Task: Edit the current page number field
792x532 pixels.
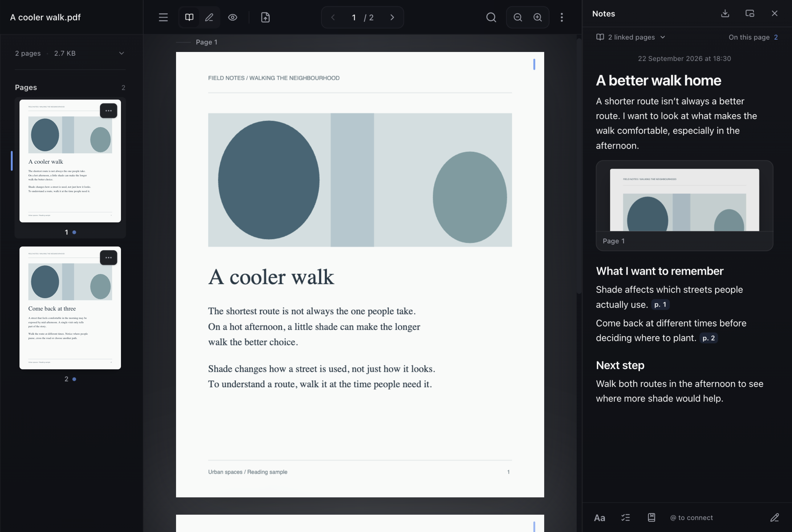Action: coord(354,17)
